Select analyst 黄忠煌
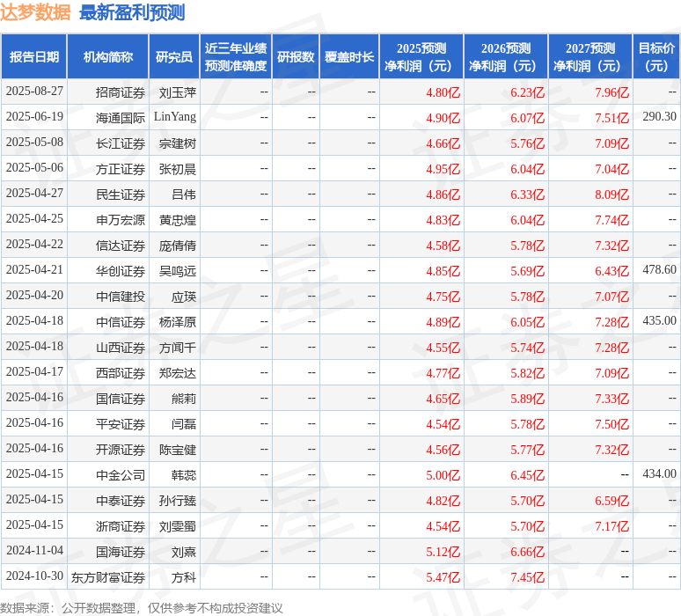Image resolution: width=681 pixels, height=616 pixels. 177,220
